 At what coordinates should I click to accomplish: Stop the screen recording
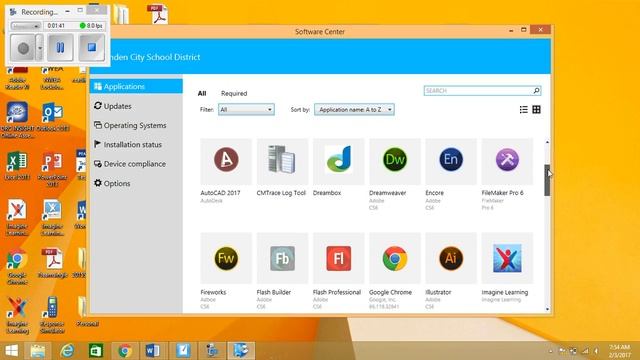(x=91, y=48)
